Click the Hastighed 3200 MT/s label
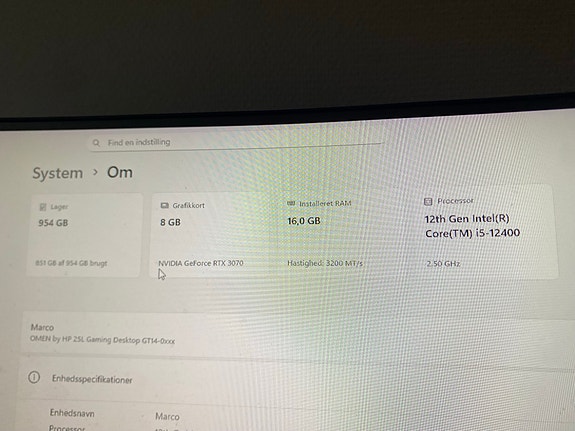The height and width of the screenshot is (431, 575). (x=325, y=263)
